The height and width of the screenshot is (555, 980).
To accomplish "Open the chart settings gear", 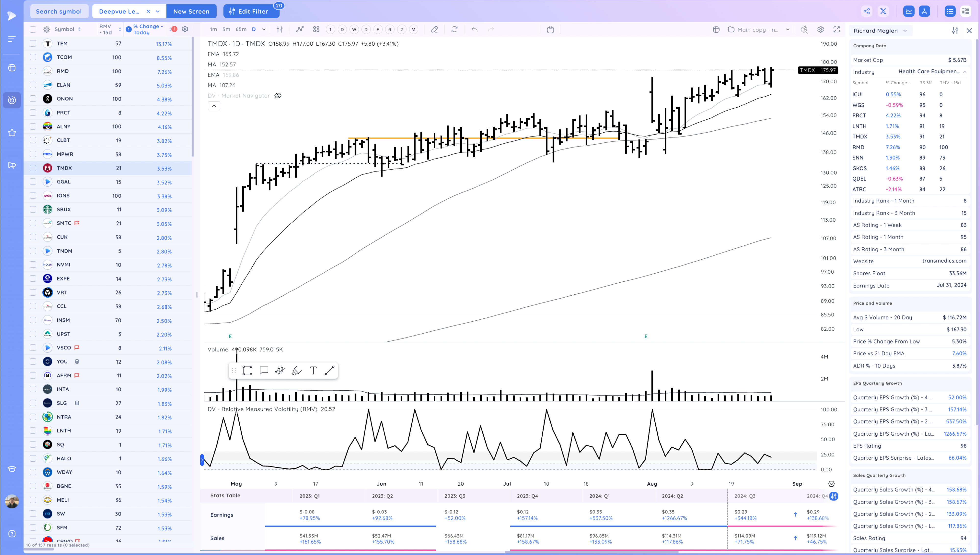I will pyautogui.click(x=821, y=30).
